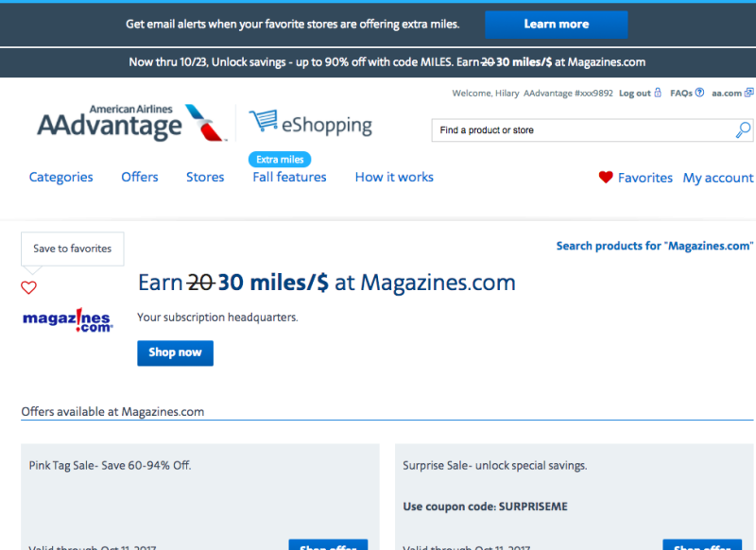Click the aa.com external link icon
This screenshot has height=550, width=756.
(x=748, y=93)
